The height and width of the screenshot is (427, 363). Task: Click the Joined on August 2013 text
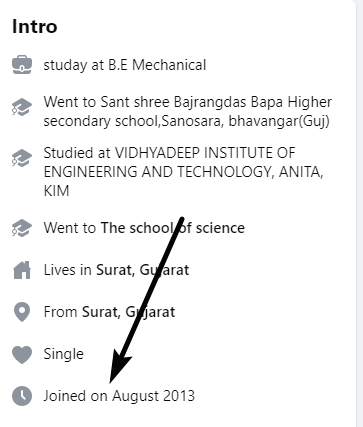(119, 396)
